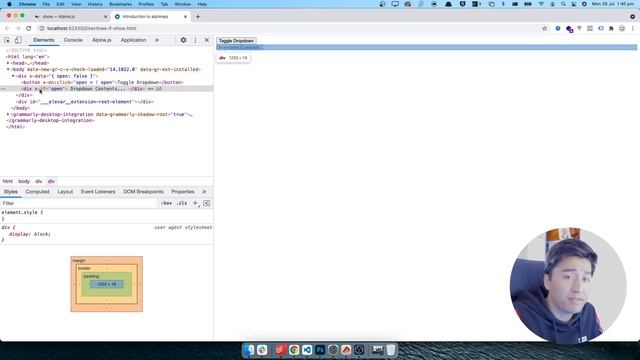
Task: Click the box model content size value
Action: coord(107,284)
